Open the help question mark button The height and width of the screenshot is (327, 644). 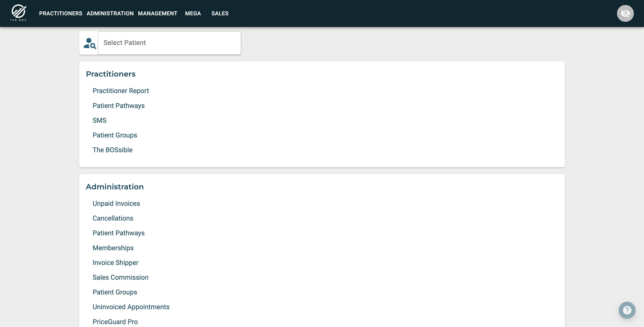point(627,310)
